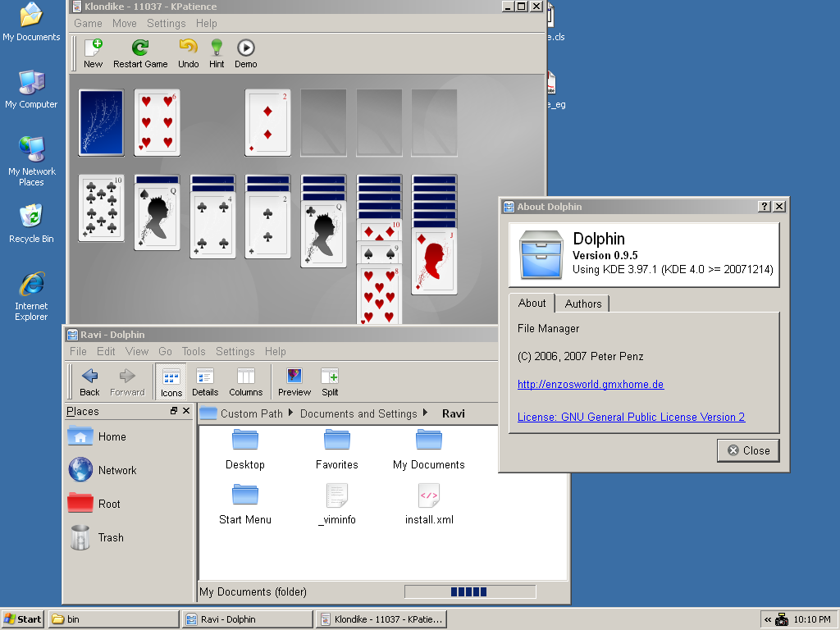The height and width of the screenshot is (630, 840).
Task: Open the File menu in Dolphin
Action: [x=78, y=351]
